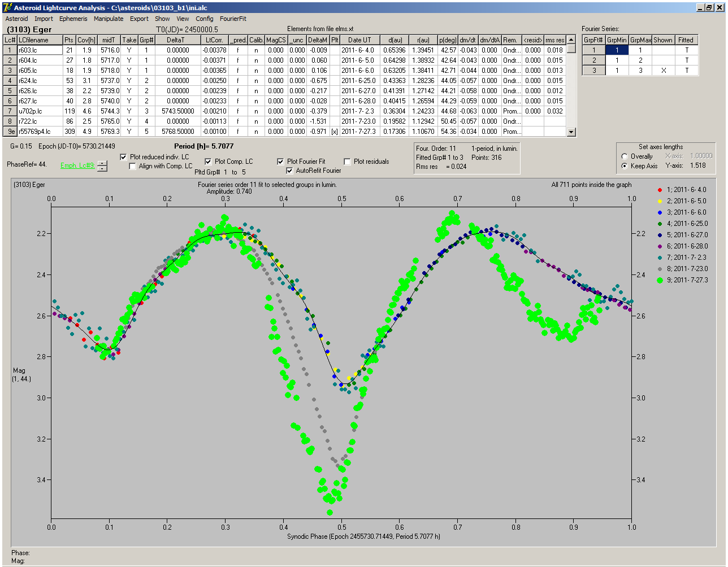Click the lightcurve table scroll down arrow

pos(571,132)
